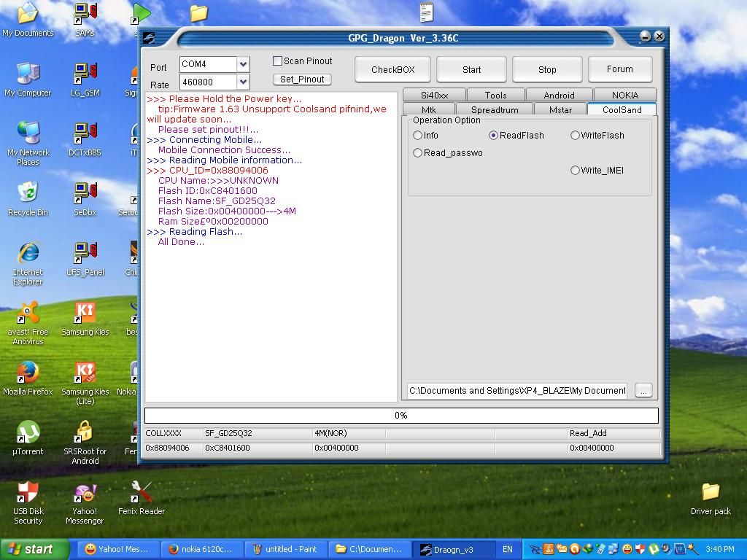Screen dimensions: 747x560
Task: Click the file path input field
Action: click(516, 391)
